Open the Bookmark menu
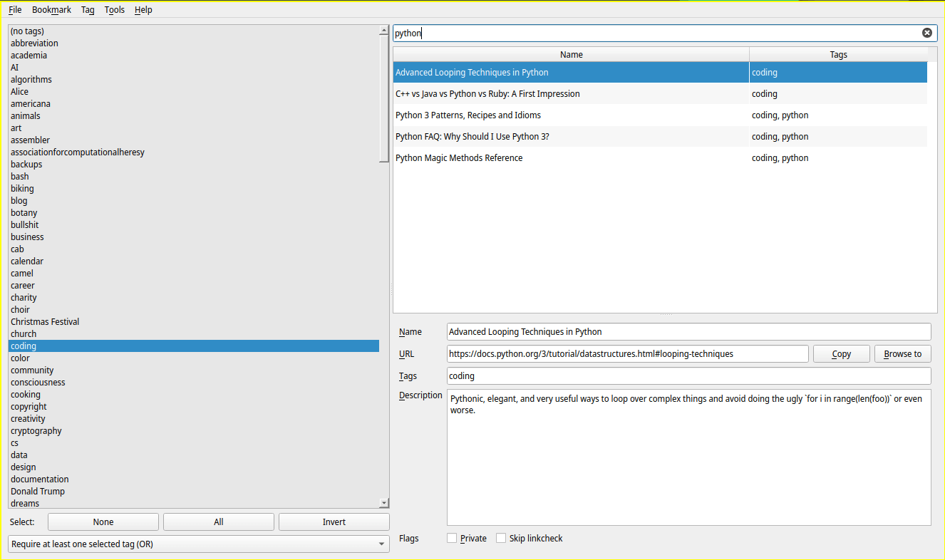 point(51,10)
